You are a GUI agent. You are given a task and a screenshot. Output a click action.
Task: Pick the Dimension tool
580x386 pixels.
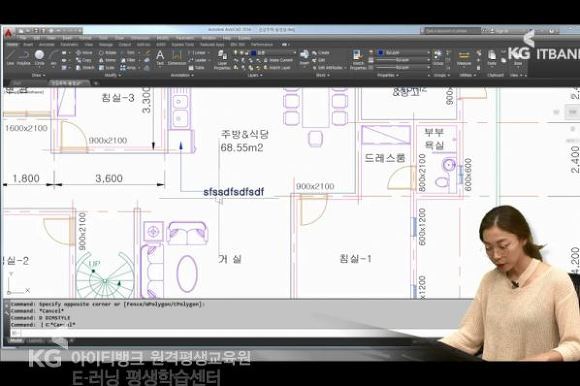(177, 57)
